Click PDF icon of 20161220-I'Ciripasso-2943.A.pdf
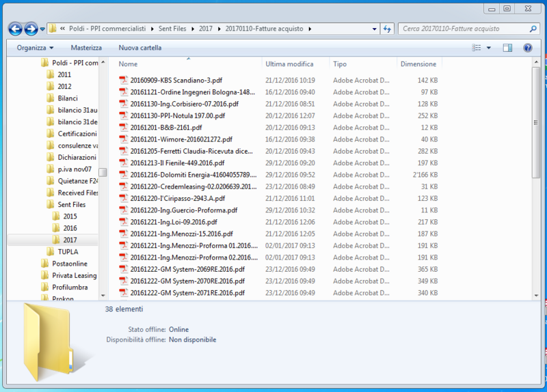 click(123, 199)
